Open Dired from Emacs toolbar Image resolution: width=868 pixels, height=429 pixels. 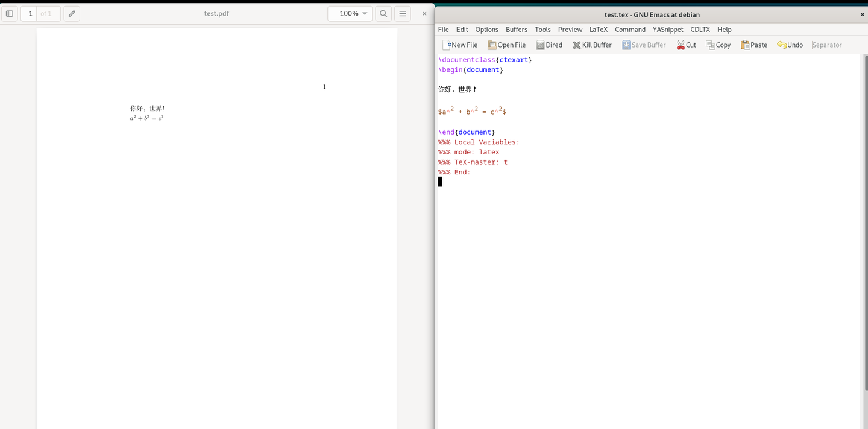click(x=549, y=45)
